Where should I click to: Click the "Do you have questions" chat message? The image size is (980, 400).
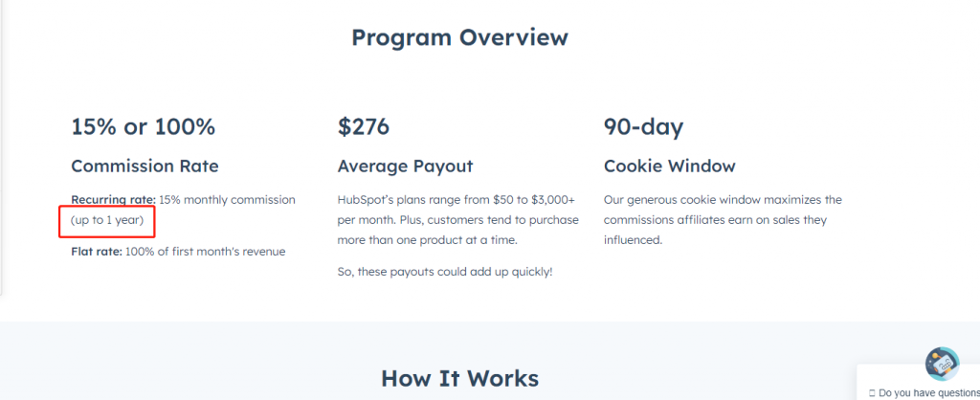coord(928,392)
